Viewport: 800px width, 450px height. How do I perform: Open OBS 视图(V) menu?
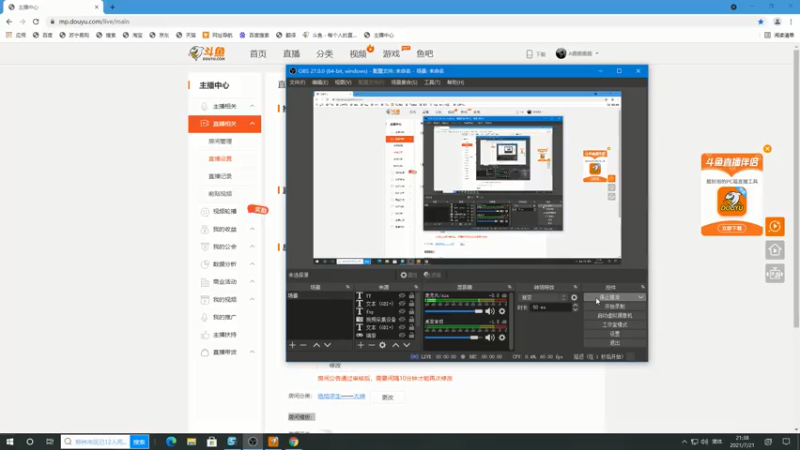click(343, 82)
